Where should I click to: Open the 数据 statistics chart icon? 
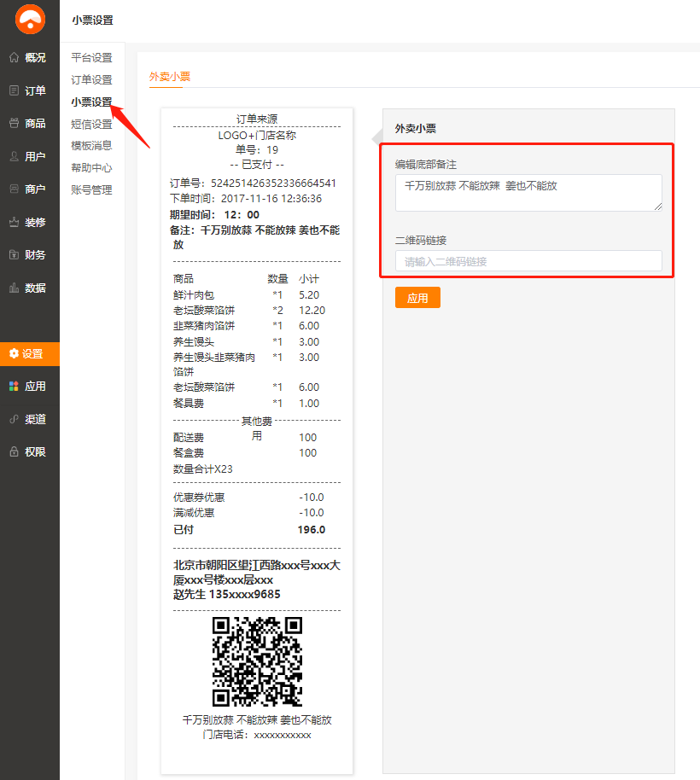(14, 288)
